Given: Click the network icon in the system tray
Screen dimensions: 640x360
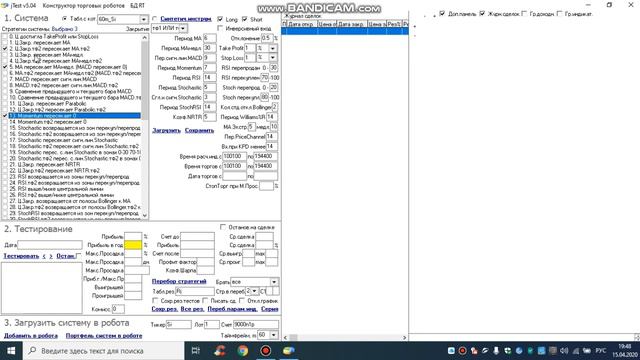Looking at the screenshot, I should coord(576,351).
